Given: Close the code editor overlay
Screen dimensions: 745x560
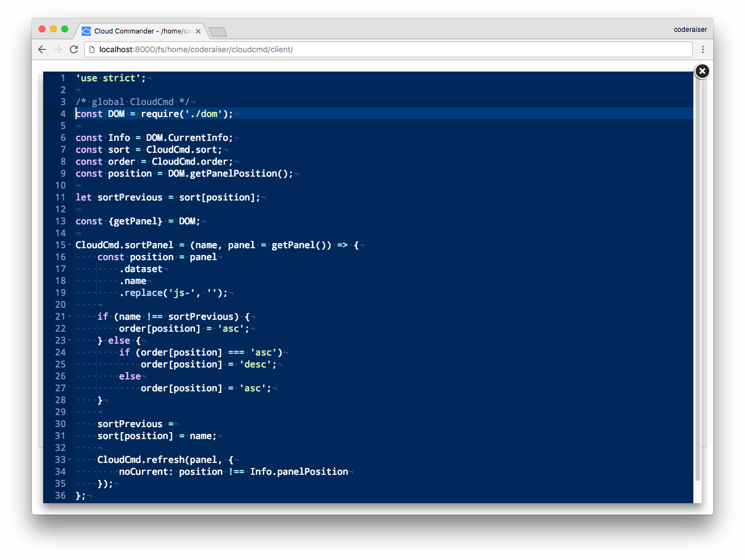Looking at the screenshot, I should (702, 71).
